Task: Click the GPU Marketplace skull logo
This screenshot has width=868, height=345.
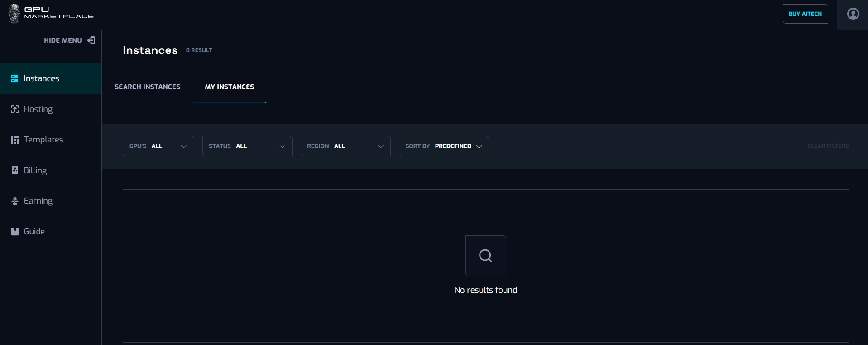Action: pos(14,13)
